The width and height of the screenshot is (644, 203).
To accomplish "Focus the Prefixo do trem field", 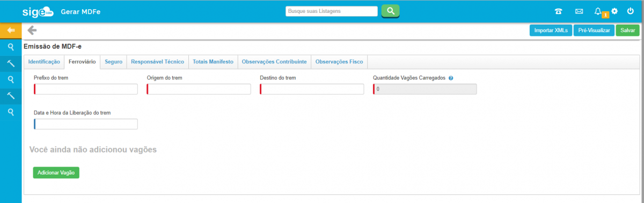I will tap(86, 89).
